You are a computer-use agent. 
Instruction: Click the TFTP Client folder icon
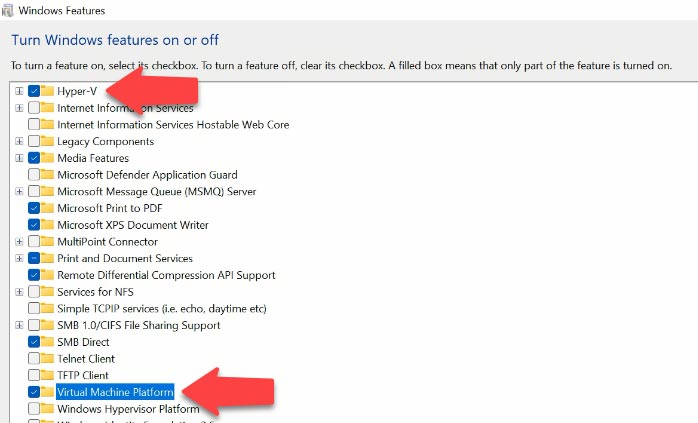[47, 375]
